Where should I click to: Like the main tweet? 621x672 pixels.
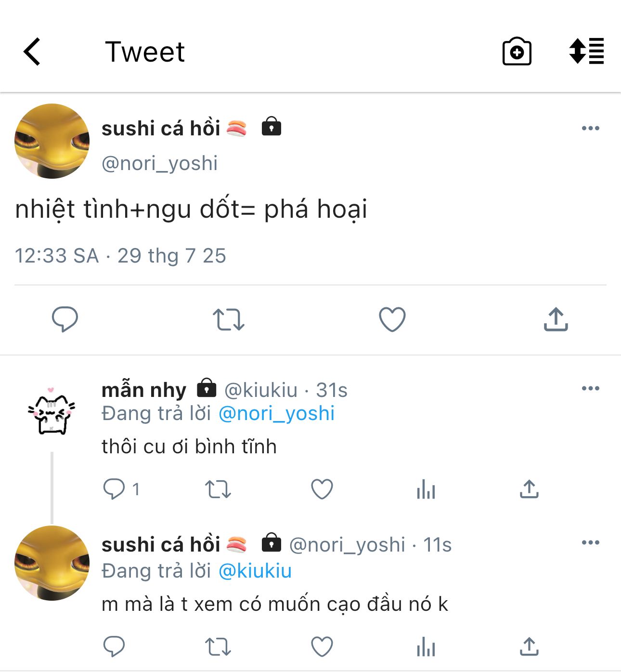pyautogui.click(x=392, y=319)
